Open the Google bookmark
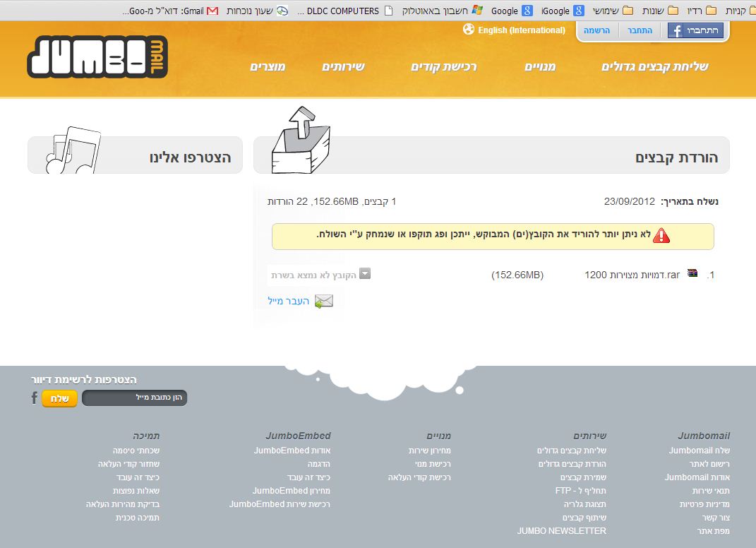Screen dimensions: 756x548 pos(512,11)
